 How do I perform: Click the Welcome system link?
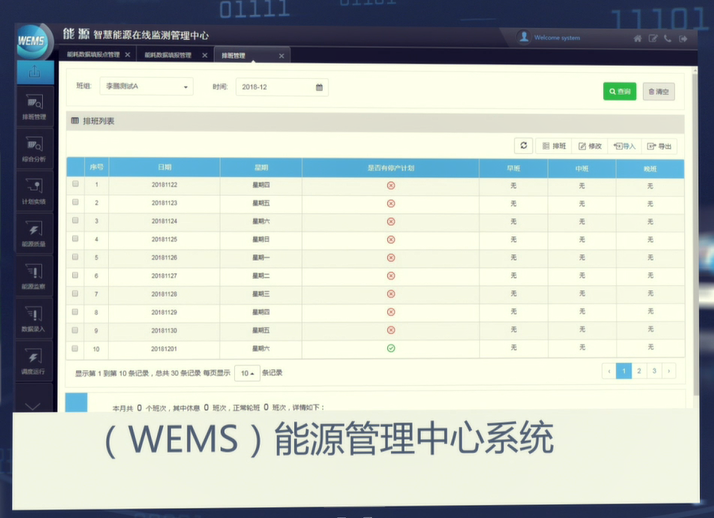[557, 38]
